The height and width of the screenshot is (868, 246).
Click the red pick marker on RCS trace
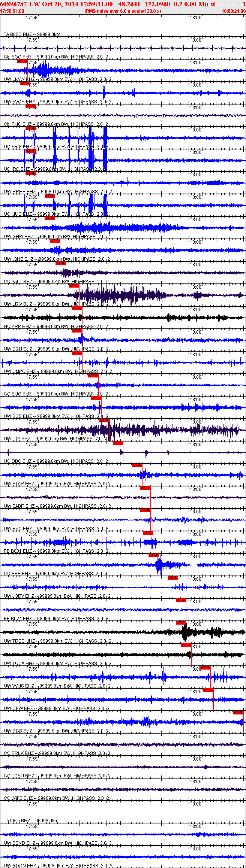coord(238,713)
